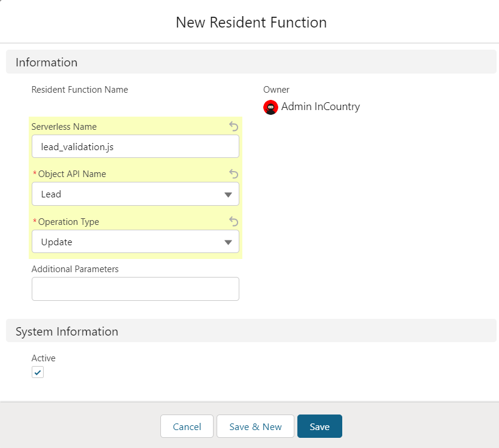Screen dimensions: 499x448
Task: Click the Admin InCountry avatar icon
Action: point(271,108)
